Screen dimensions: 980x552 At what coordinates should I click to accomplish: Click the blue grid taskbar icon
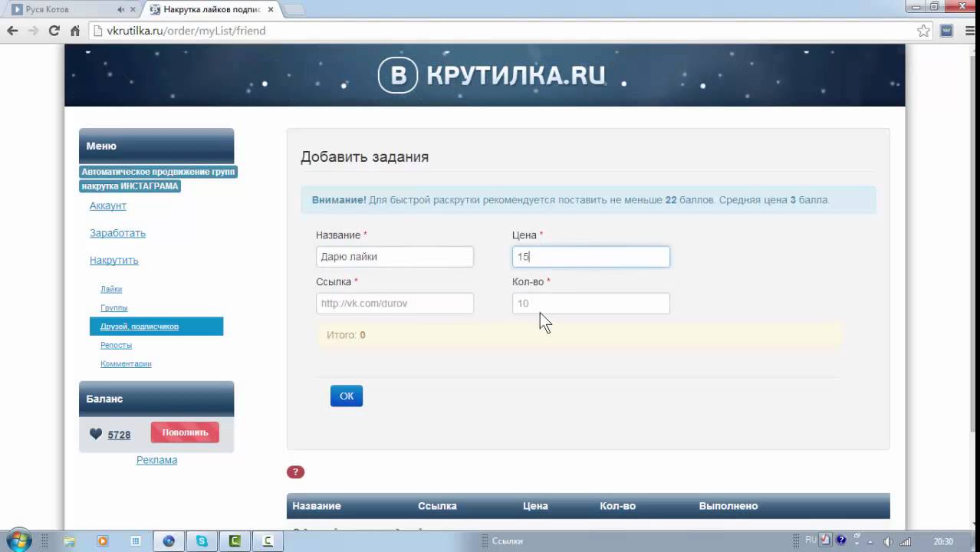click(x=136, y=541)
